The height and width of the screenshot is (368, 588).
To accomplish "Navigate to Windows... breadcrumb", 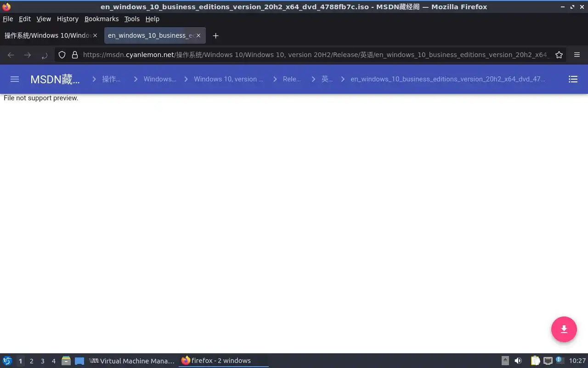I will point(160,79).
